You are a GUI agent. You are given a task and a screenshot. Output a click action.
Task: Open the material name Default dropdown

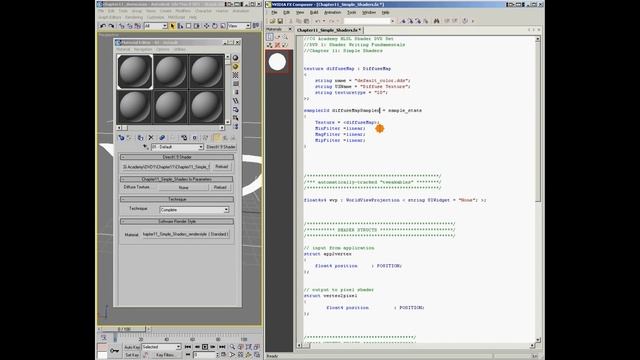point(177,147)
